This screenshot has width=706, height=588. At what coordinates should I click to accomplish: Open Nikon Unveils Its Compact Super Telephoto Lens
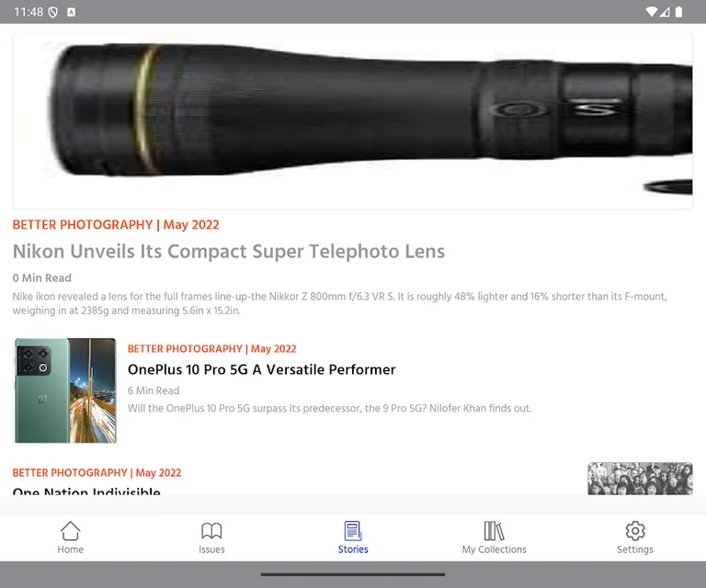tap(229, 251)
